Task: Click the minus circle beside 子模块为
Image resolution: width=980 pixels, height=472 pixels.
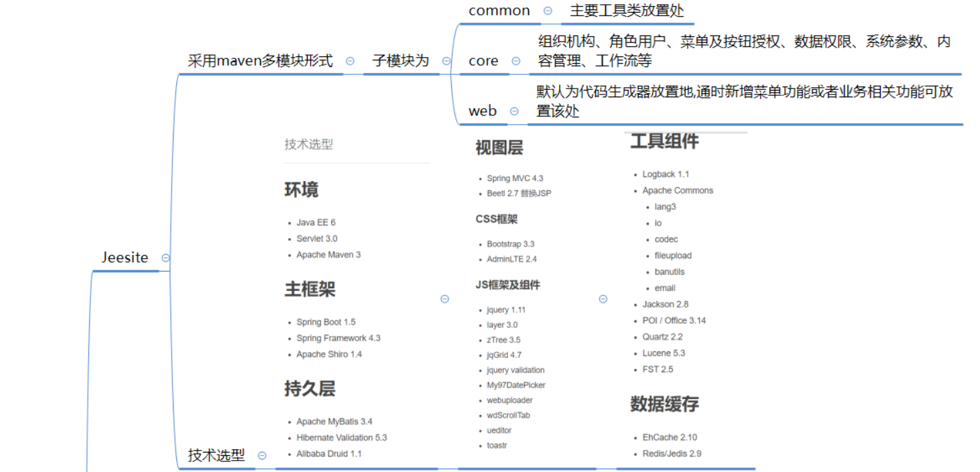Action: [x=446, y=60]
